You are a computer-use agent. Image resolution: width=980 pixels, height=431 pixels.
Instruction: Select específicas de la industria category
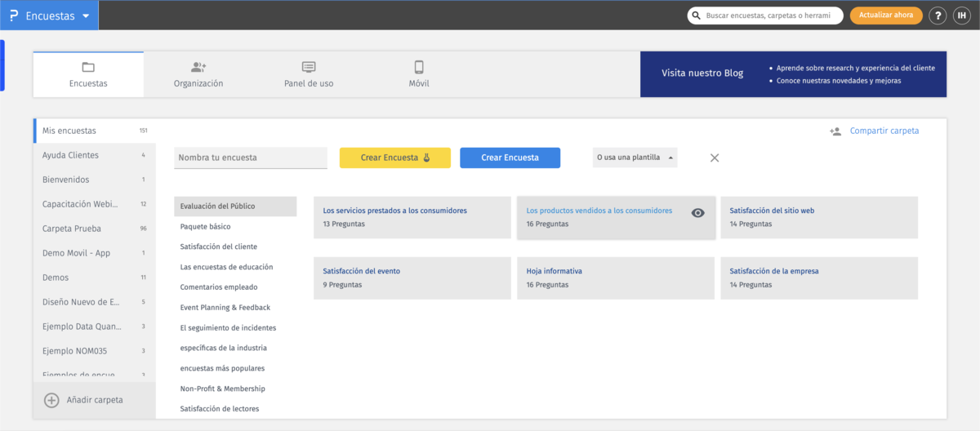(x=235, y=348)
